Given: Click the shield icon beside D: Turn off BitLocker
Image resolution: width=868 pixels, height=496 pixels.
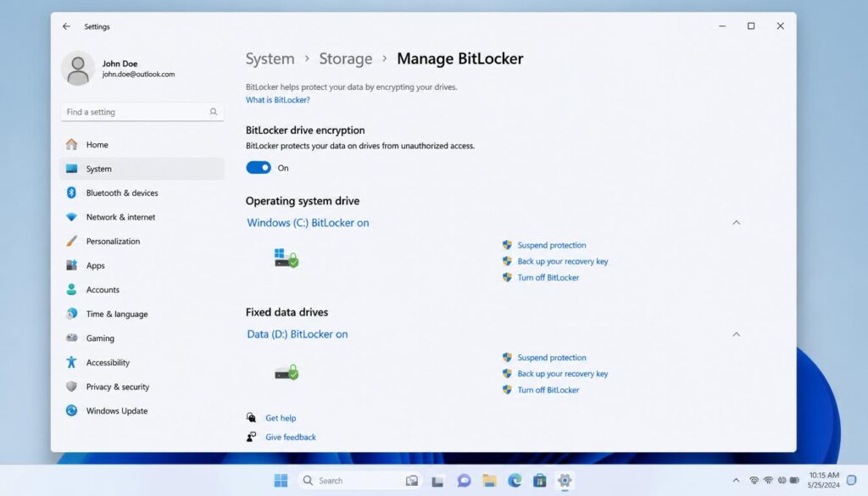Looking at the screenshot, I should [507, 390].
